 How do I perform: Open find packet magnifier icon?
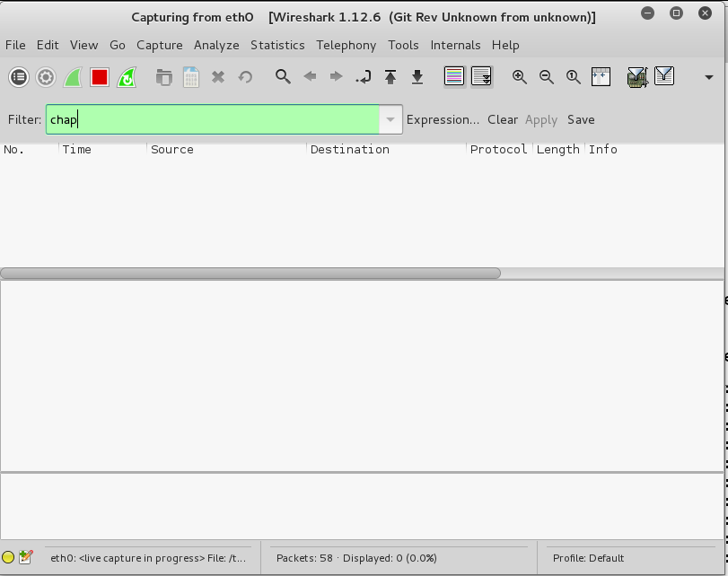(x=283, y=76)
